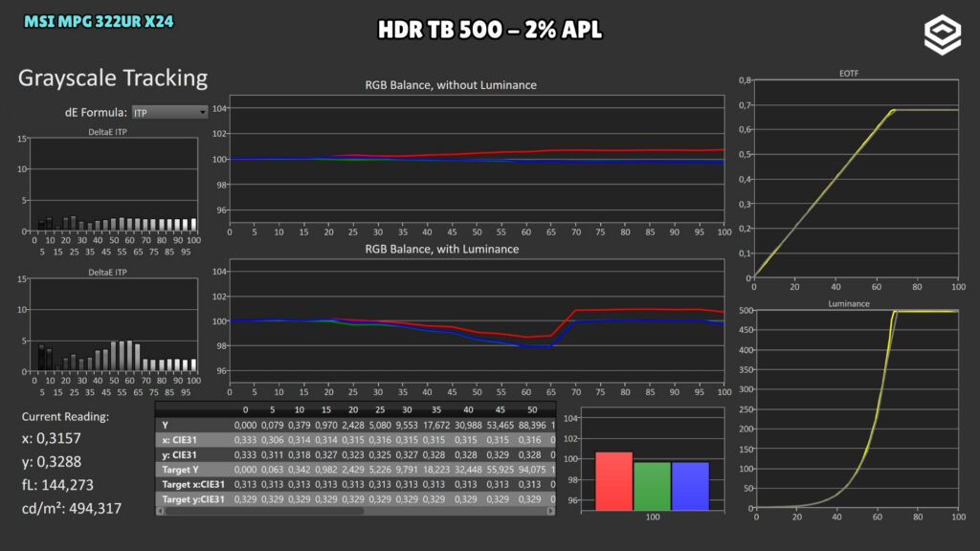The image size is (980, 551).
Task: Click the Target Y value '18,223' cell
Action: 436,470
